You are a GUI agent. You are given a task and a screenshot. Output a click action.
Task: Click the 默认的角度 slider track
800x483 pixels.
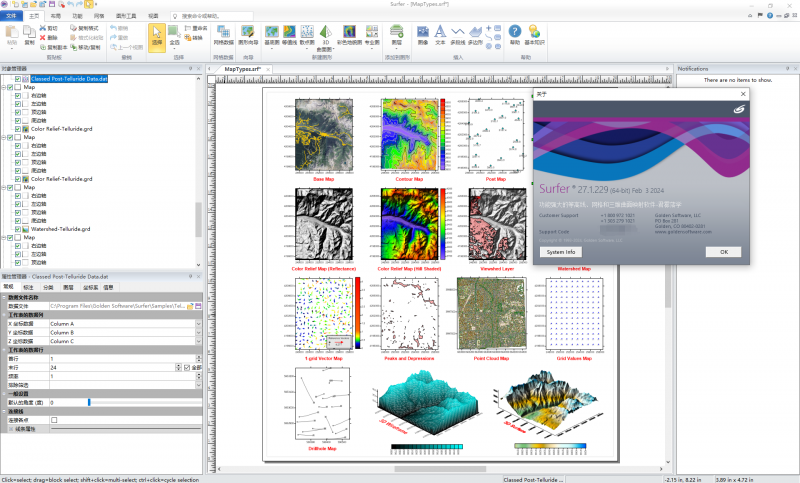(140, 402)
